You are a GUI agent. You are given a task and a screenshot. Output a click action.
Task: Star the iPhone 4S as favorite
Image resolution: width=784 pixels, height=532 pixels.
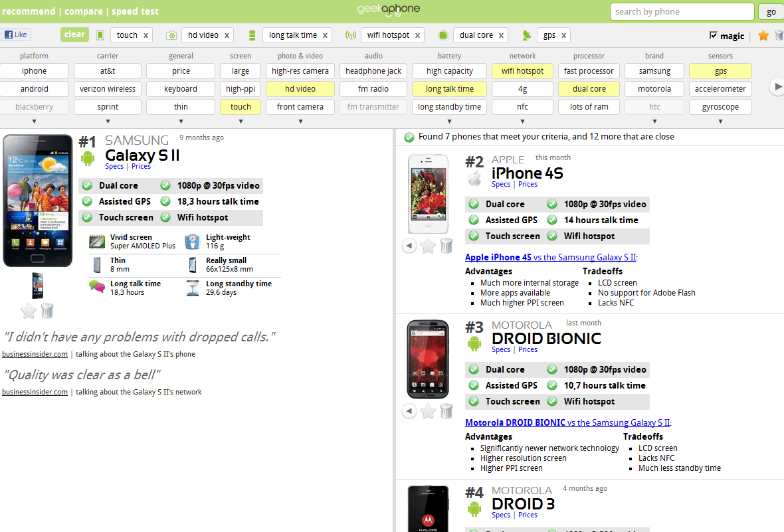428,246
